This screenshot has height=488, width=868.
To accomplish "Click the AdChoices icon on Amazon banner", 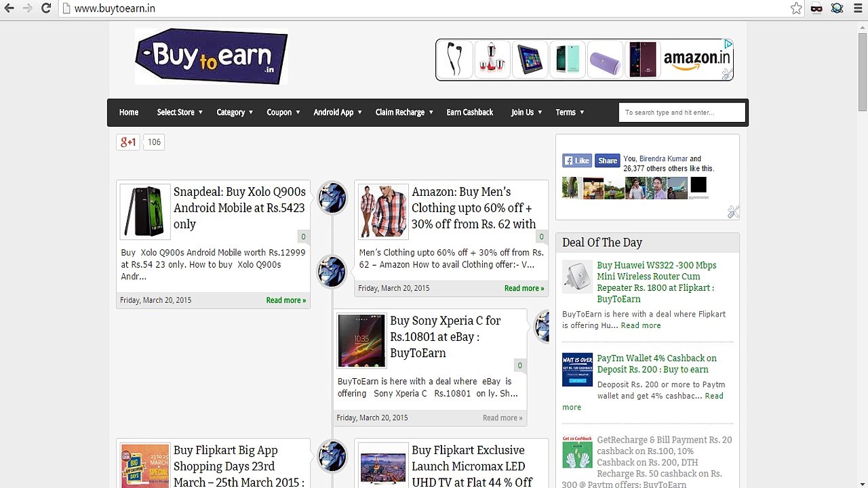I will [728, 44].
